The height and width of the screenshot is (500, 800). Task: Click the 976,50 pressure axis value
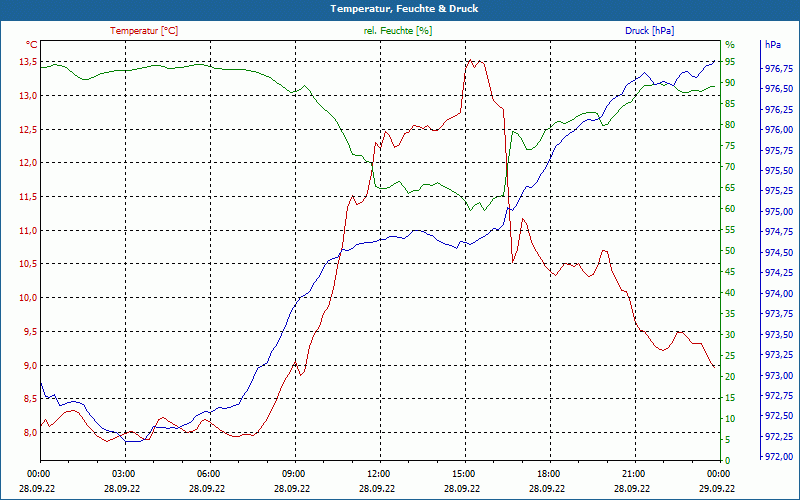[780, 89]
